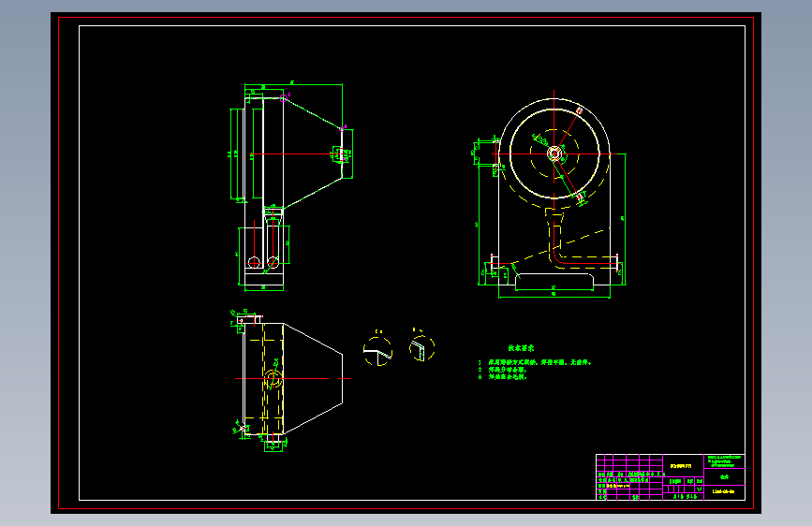The height and width of the screenshot is (526, 812).
Task: Click the technical requirements heading above the notes
Action: (521, 348)
